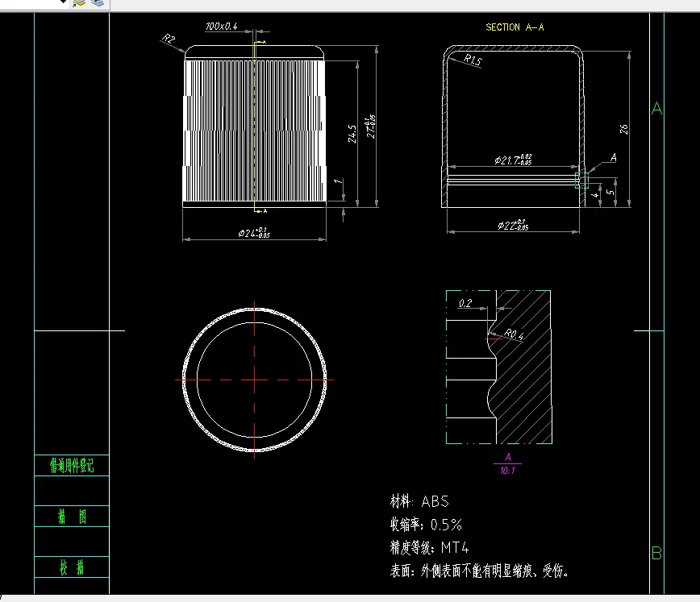
Task: Select the Φ22 diameter dimension
Action: [x=514, y=226]
